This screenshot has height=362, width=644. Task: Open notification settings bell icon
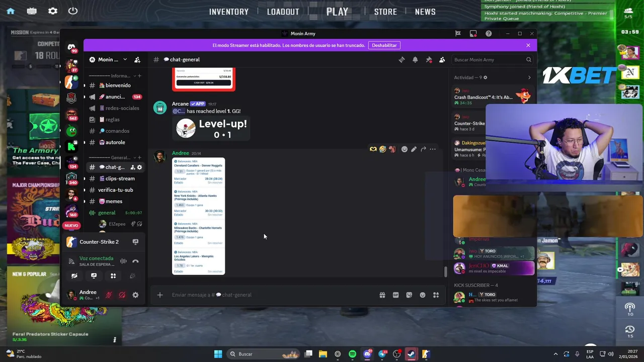(x=415, y=59)
